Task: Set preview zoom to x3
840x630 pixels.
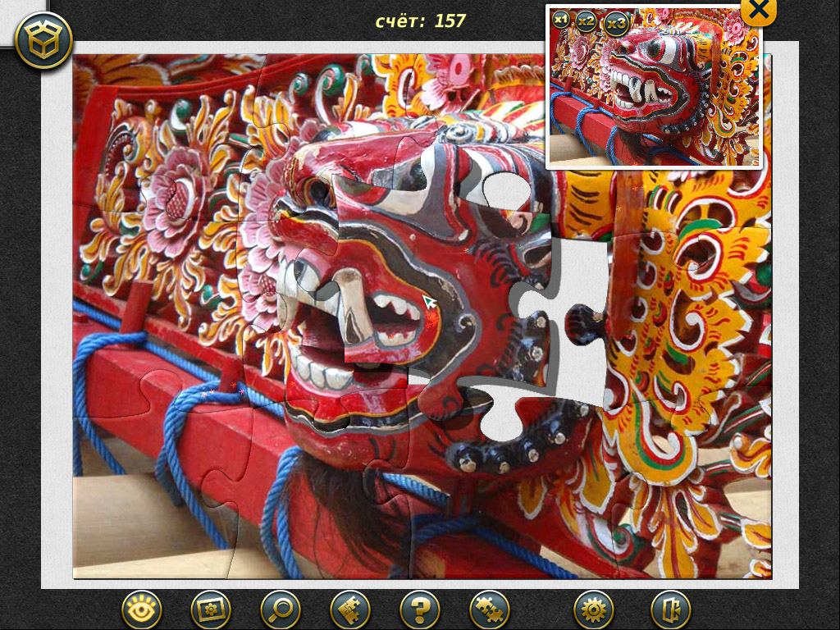Action: pyautogui.click(x=617, y=24)
